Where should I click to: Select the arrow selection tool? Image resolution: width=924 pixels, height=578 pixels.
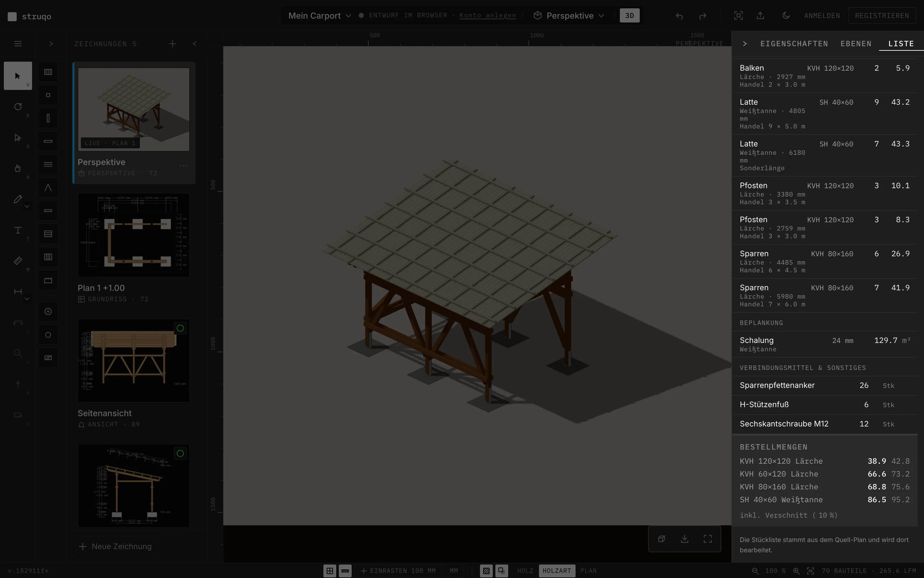pos(18,76)
